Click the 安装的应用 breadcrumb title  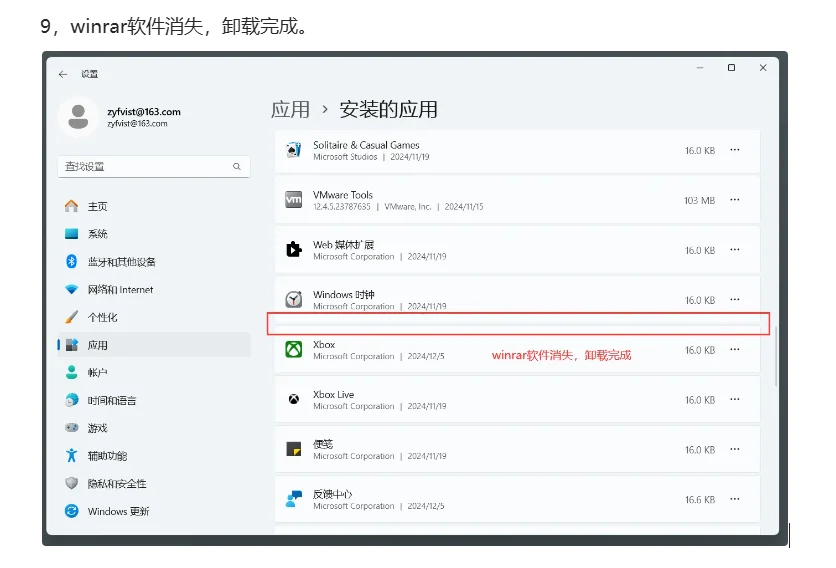pos(389,110)
